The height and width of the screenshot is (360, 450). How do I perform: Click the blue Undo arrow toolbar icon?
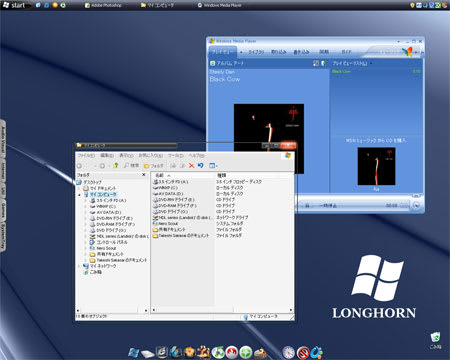click(x=200, y=165)
